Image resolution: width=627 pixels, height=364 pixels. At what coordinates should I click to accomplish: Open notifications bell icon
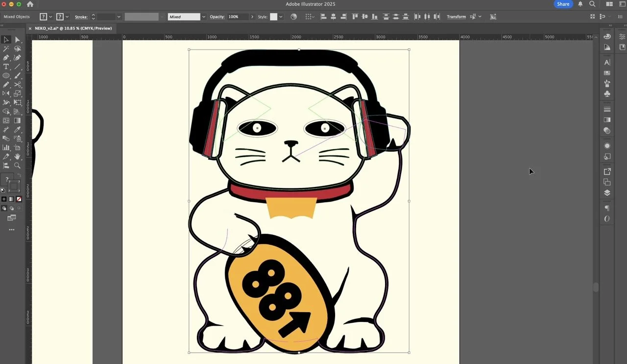point(580,4)
